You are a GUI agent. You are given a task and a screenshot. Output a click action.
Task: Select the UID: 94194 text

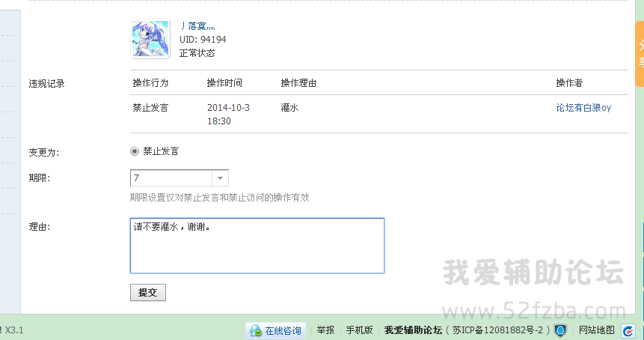click(x=203, y=40)
